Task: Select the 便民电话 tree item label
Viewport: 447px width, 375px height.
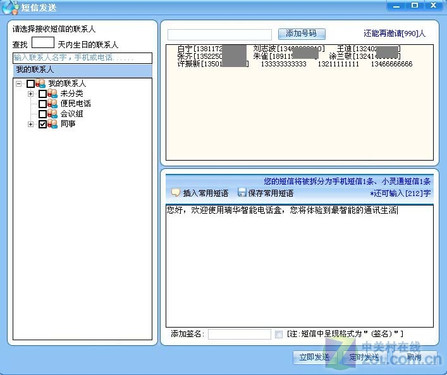Action: coord(76,104)
